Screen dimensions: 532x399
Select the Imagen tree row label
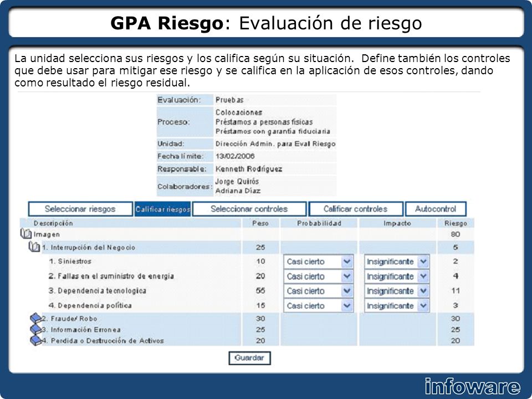click(x=47, y=234)
